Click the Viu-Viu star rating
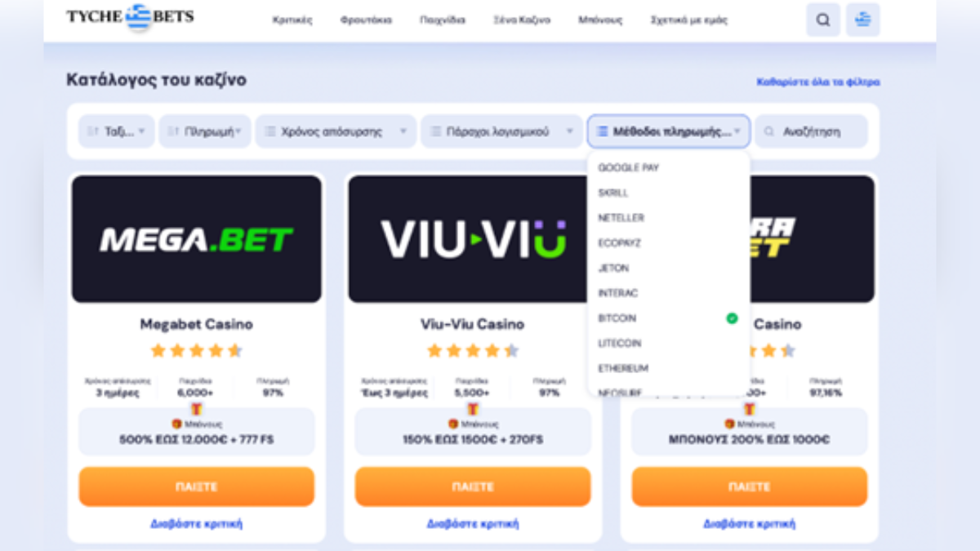Image resolution: width=980 pixels, height=551 pixels. point(473,351)
